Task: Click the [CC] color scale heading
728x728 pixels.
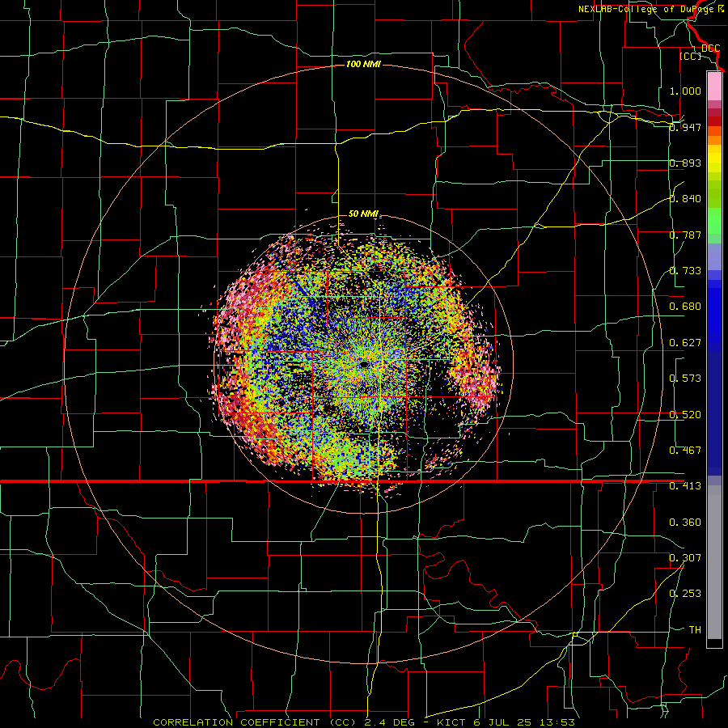Action: pyautogui.click(x=691, y=56)
